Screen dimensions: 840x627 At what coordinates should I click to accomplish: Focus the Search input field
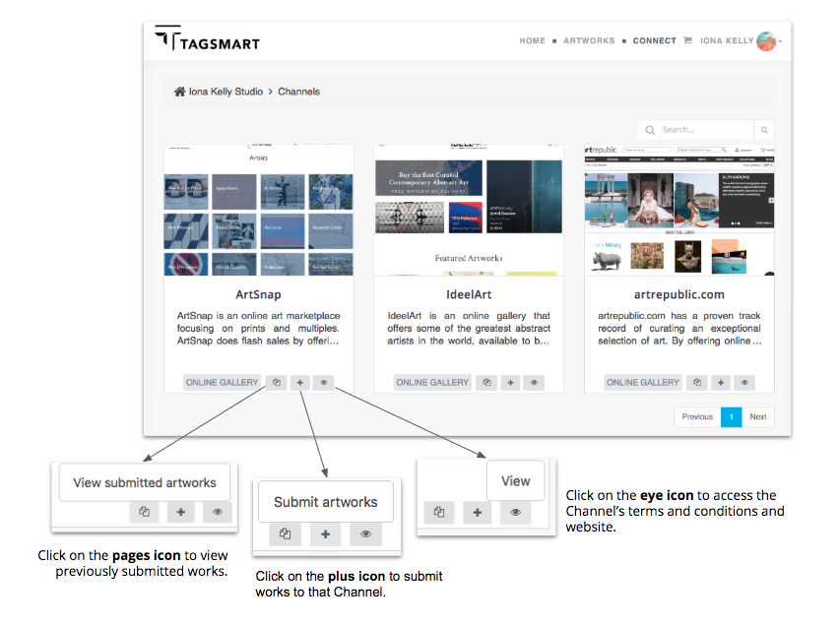pyautogui.click(x=695, y=130)
